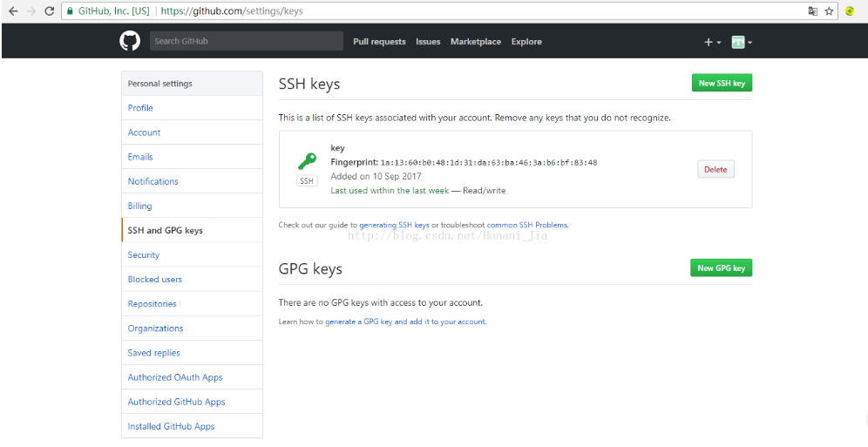Open the generating SSH keys guide link

394,225
